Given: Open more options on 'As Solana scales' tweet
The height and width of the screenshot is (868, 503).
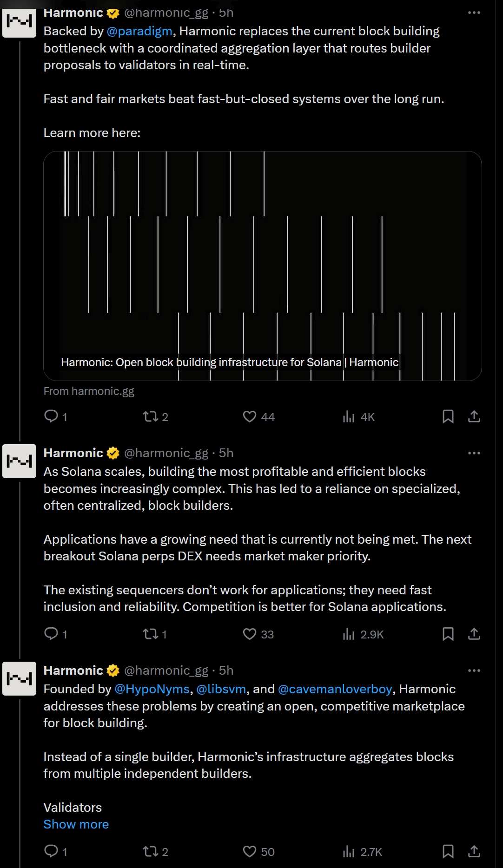Looking at the screenshot, I should pyautogui.click(x=474, y=453).
